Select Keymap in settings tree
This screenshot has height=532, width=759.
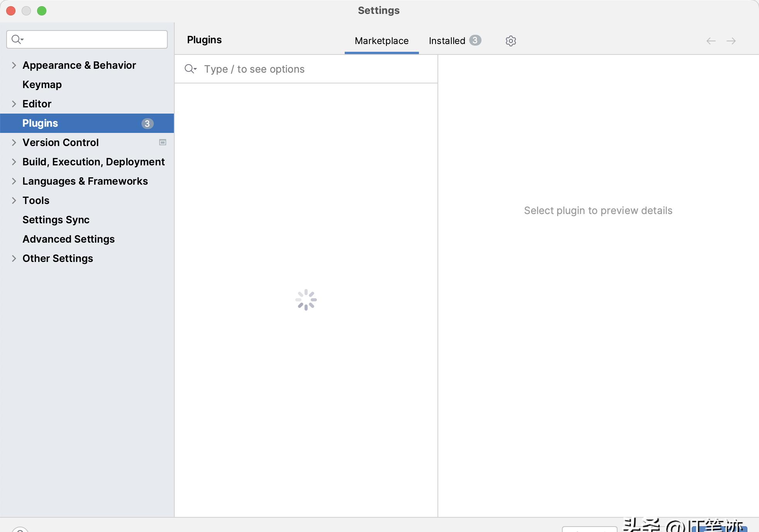[x=87, y=85]
